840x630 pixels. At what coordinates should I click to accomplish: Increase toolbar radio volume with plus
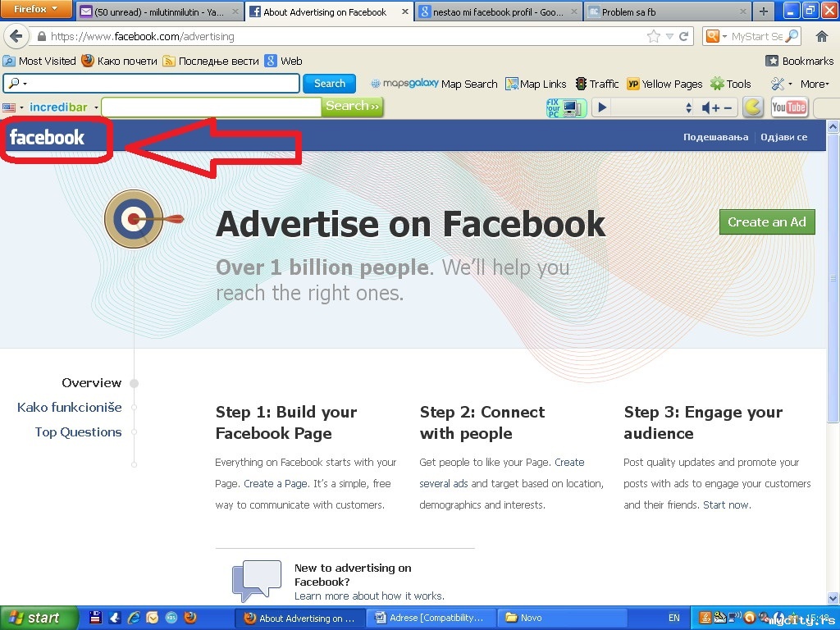pos(715,108)
